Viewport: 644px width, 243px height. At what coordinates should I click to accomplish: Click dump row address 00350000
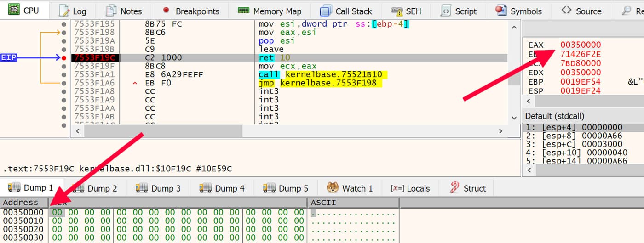23,212
